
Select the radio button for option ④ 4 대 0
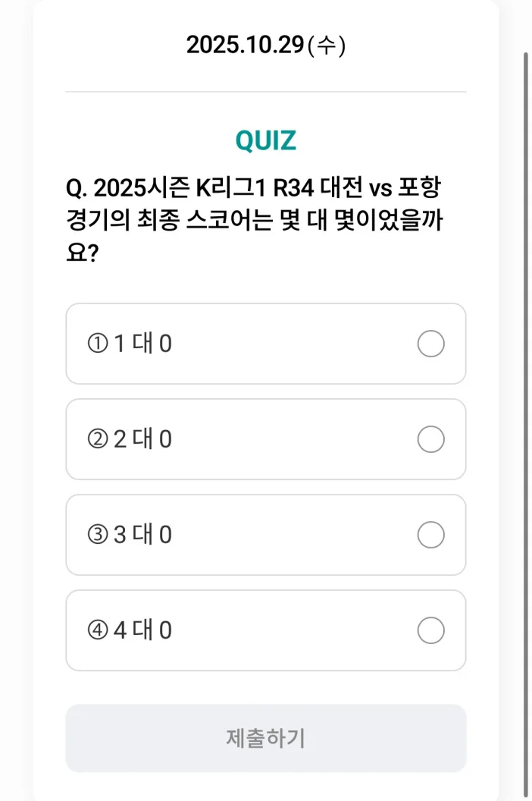tap(430, 630)
